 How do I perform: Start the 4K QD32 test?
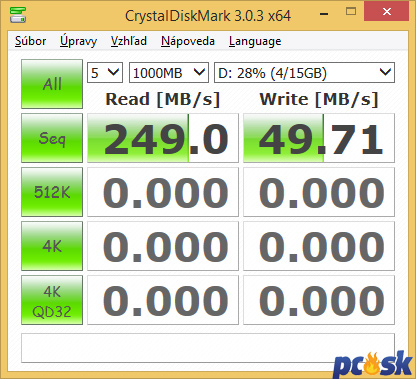[52, 300]
